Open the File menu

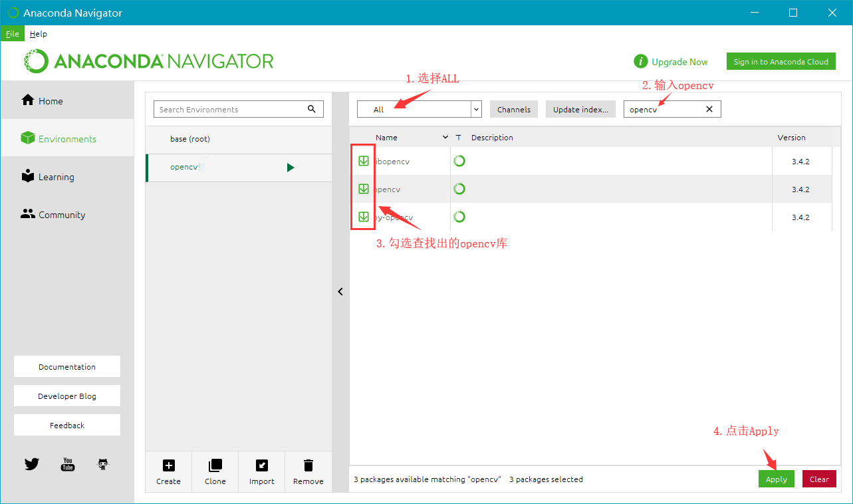click(12, 33)
